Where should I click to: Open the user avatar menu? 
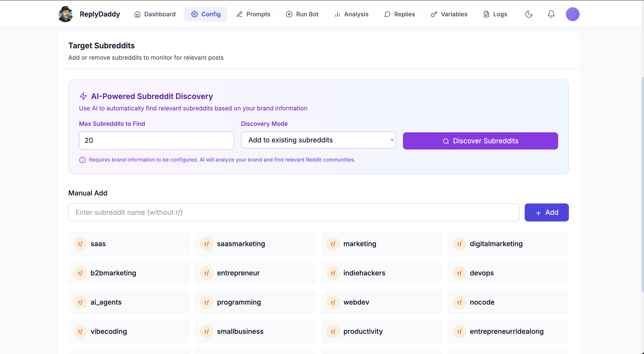[x=573, y=14]
